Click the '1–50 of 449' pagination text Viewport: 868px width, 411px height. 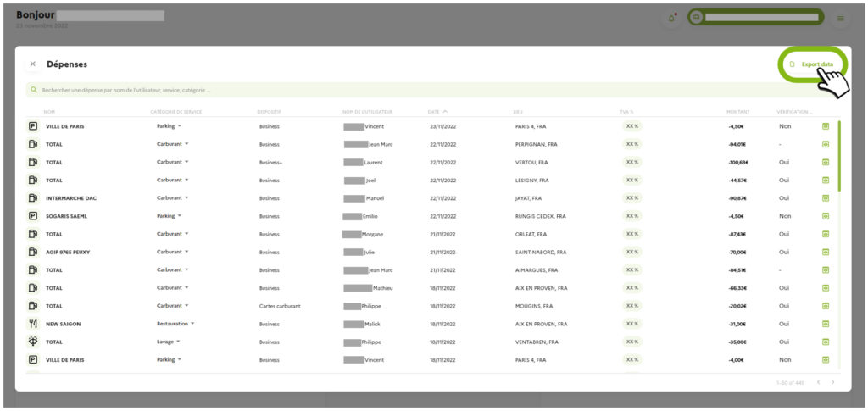(790, 383)
